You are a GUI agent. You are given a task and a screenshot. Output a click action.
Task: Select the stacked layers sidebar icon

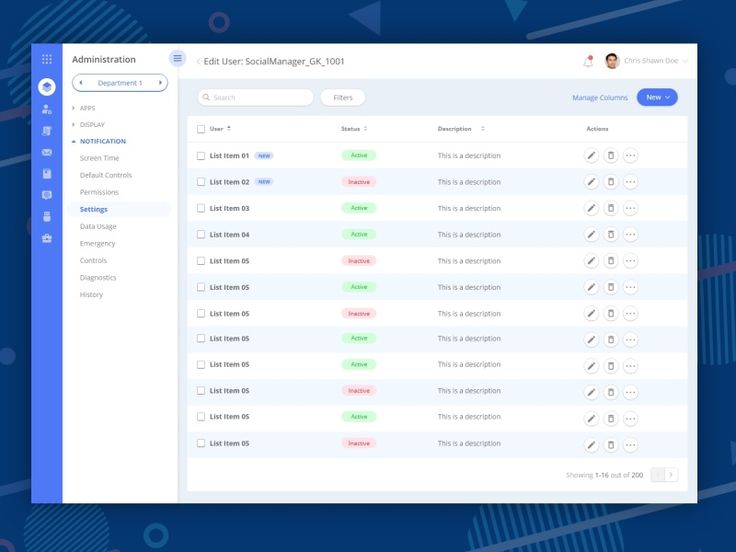coord(46,87)
